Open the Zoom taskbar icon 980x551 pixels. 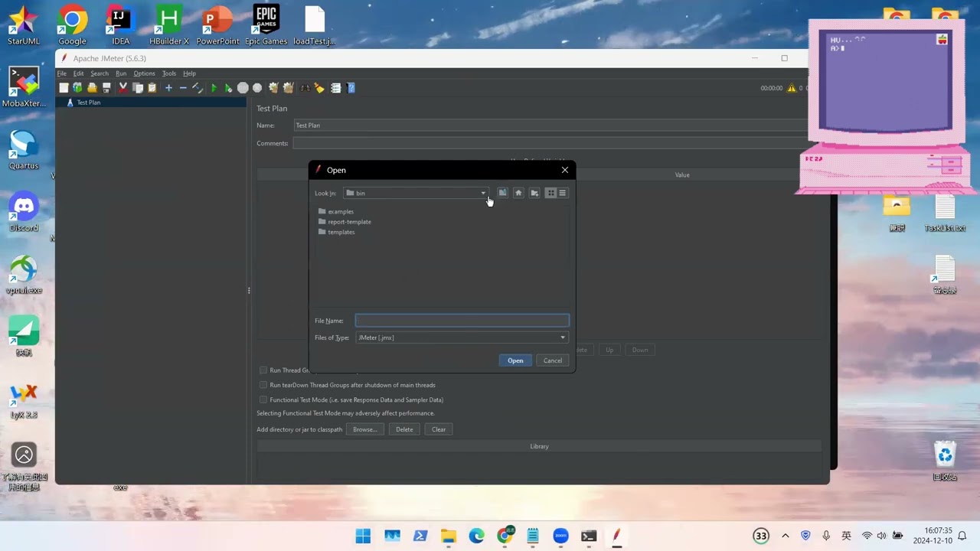(x=560, y=536)
